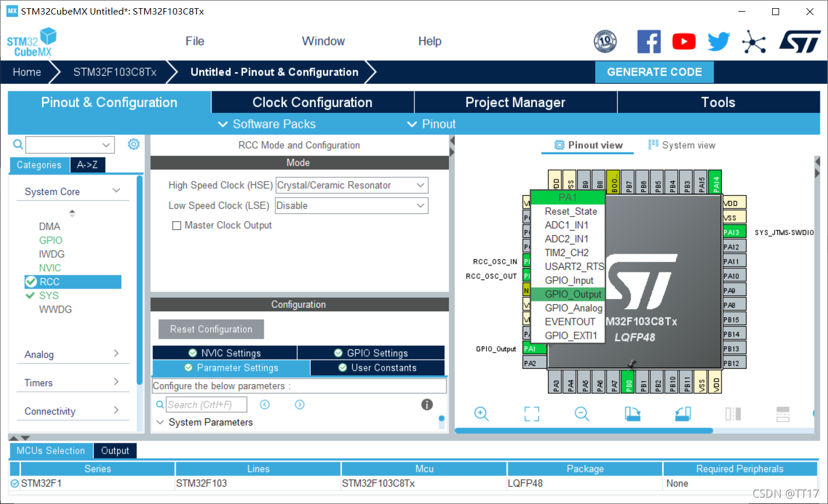
Task: Switch to Project Manager tab
Action: click(515, 102)
